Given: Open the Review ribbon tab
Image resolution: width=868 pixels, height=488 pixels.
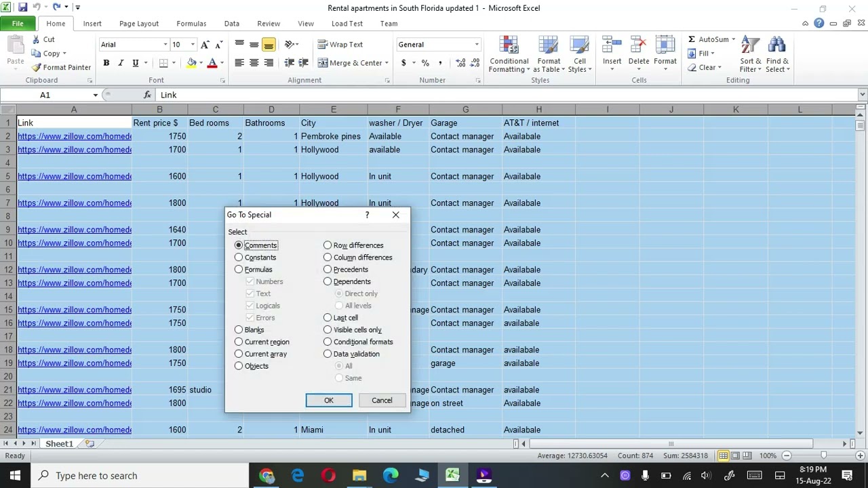Looking at the screenshot, I should (269, 24).
